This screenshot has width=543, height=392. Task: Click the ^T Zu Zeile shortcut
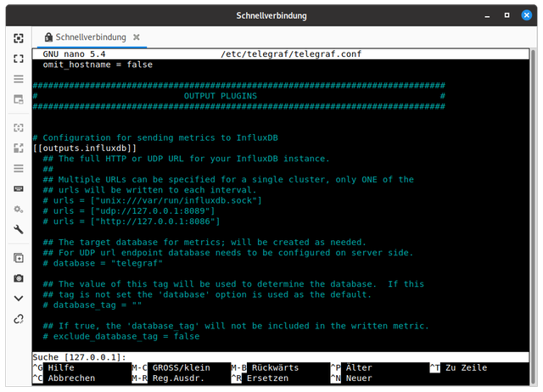pyautogui.click(x=458, y=367)
